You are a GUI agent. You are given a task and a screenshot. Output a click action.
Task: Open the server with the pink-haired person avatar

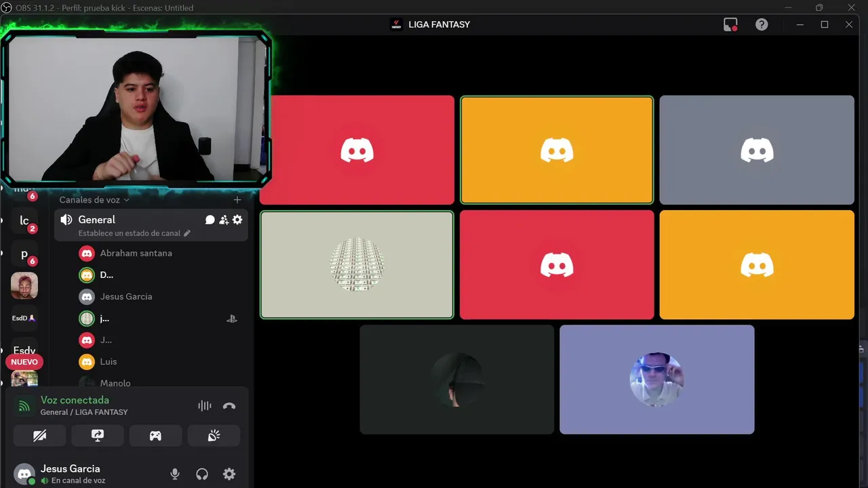24,286
